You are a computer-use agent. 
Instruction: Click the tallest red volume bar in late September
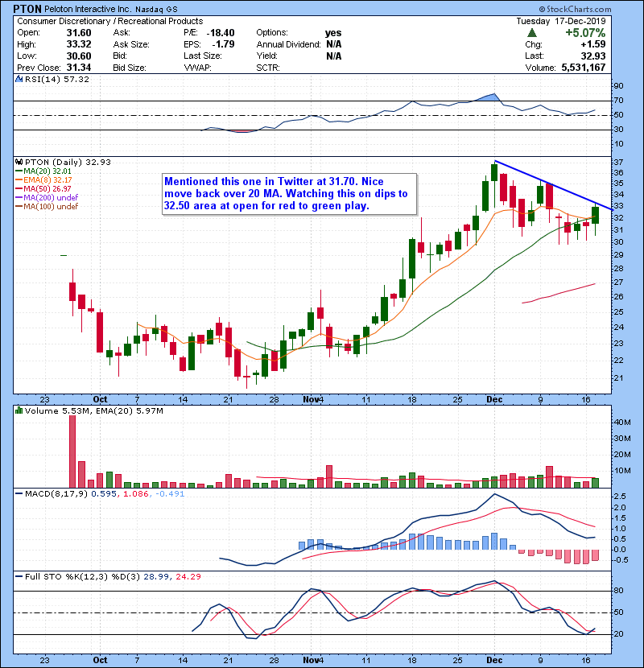coord(72,452)
